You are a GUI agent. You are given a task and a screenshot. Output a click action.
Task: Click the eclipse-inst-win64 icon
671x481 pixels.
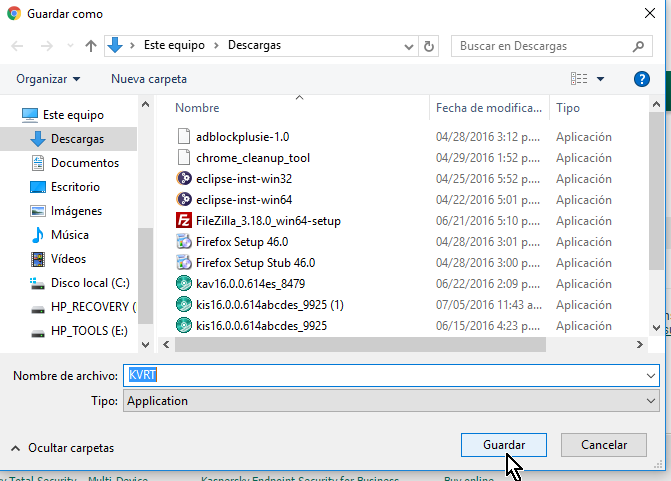coord(184,199)
